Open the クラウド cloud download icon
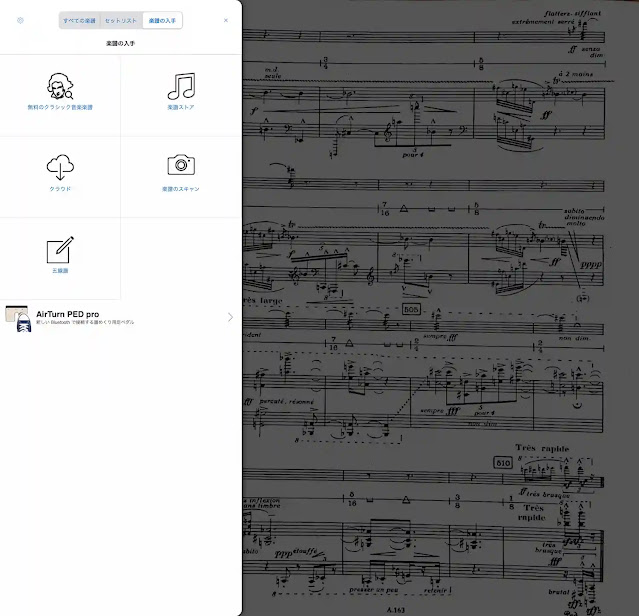Screen dimensions: 639x616 tap(60, 167)
